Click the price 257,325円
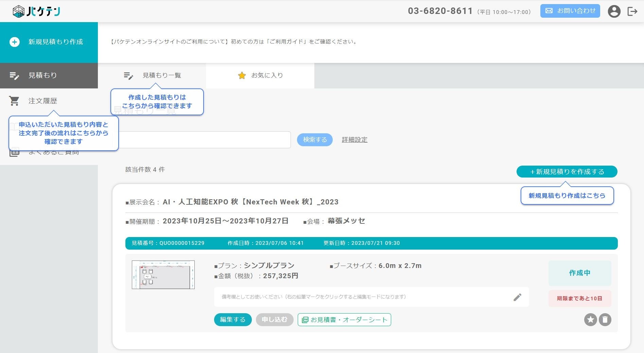 tap(281, 276)
